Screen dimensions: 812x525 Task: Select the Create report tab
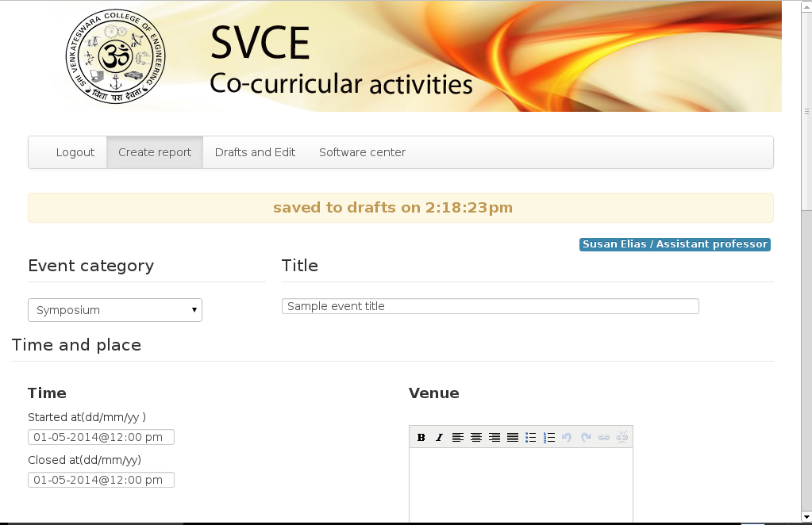155,152
